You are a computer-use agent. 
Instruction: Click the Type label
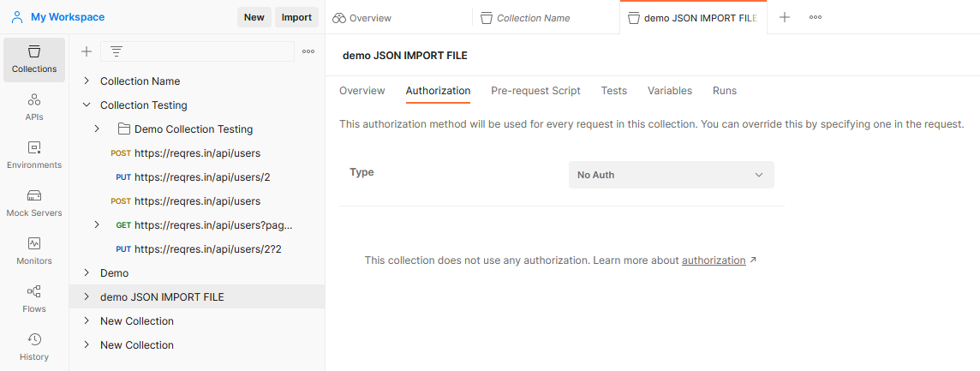[362, 171]
